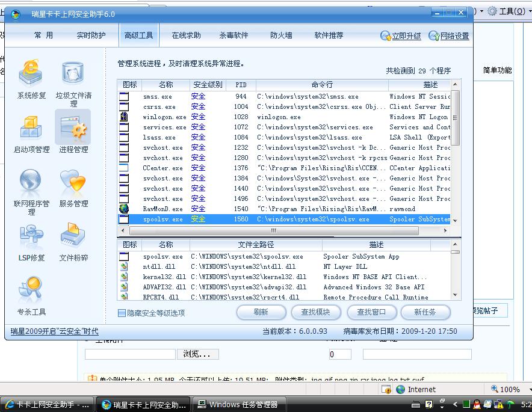Screen dimensions: 532x412
Task: Open the 专杀工具 magnifier icon
Action: click(31, 289)
